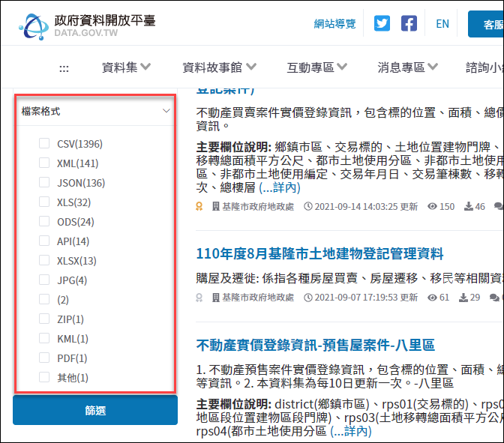Open dataset 不動產實價登錄資訊-預售屋案件-八里區
The width and height of the screenshot is (504, 443).
pos(315,346)
